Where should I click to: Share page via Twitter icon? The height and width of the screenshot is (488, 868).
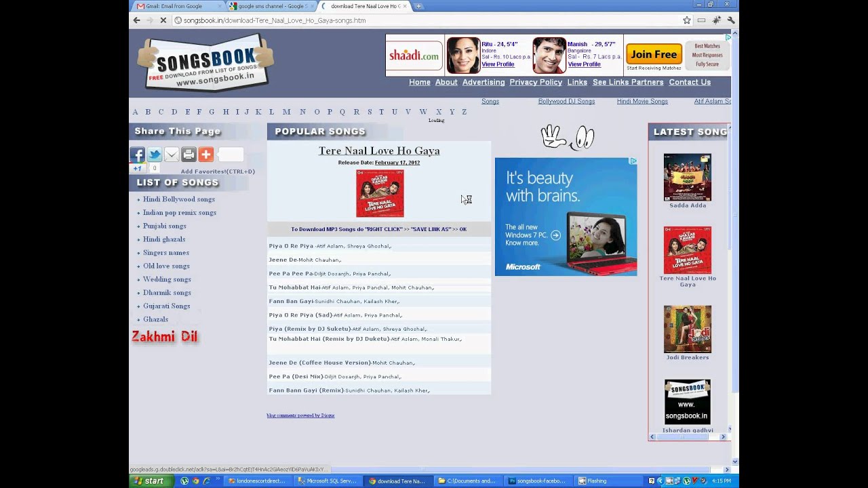coord(155,155)
